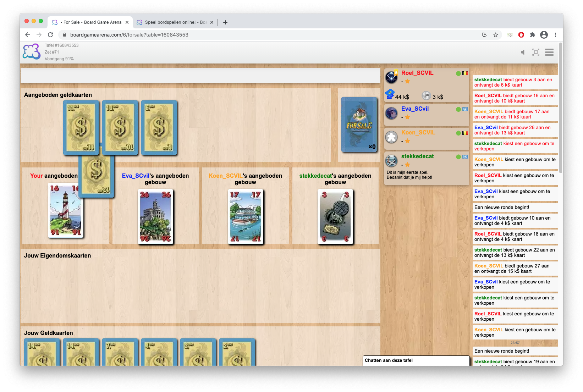
Task: Open stekkedecat player profile name
Action: 417,156
